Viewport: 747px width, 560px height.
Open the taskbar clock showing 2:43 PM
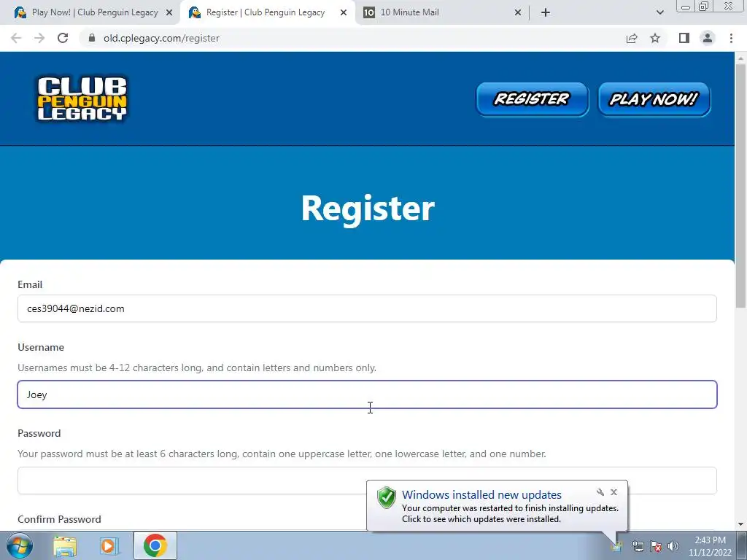(x=710, y=546)
